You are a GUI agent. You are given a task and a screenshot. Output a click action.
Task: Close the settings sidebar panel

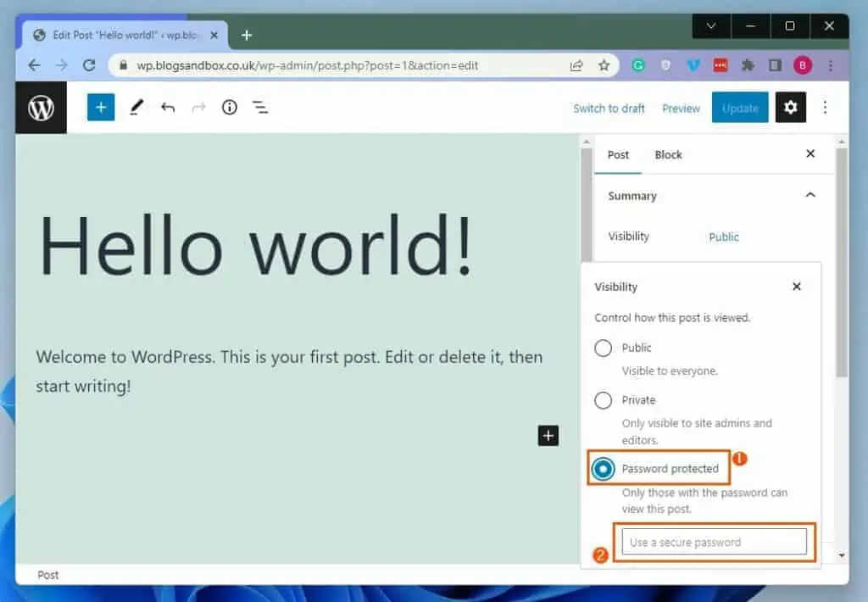click(x=810, y=153)
